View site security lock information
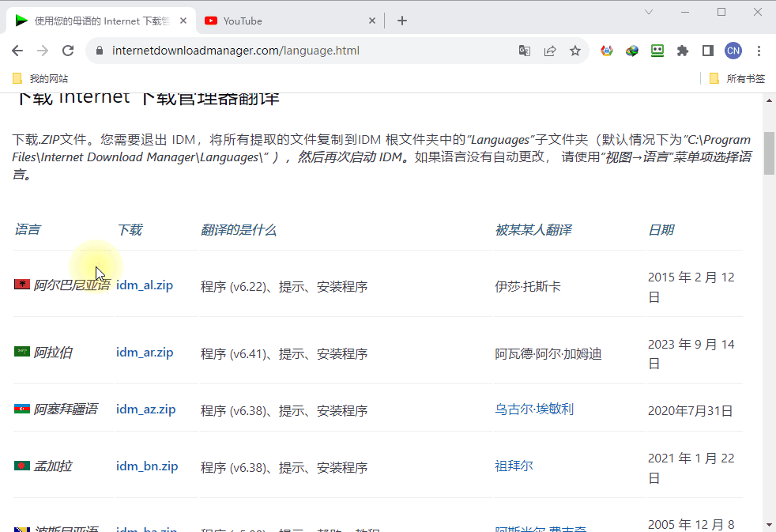The width and height of the screenshot is (776, 532). (x=100, y=51)
